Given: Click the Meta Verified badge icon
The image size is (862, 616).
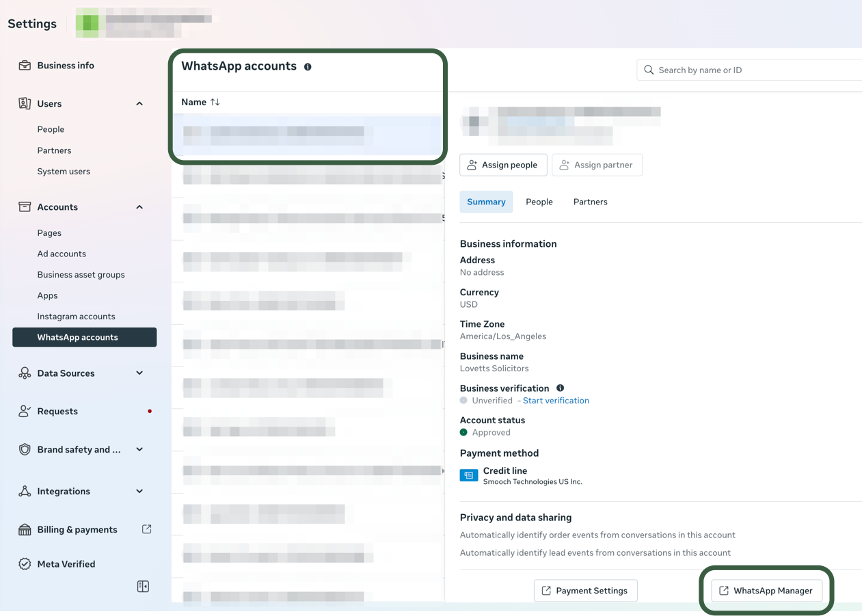Looking at the screenshot, I should pos(25,564).
